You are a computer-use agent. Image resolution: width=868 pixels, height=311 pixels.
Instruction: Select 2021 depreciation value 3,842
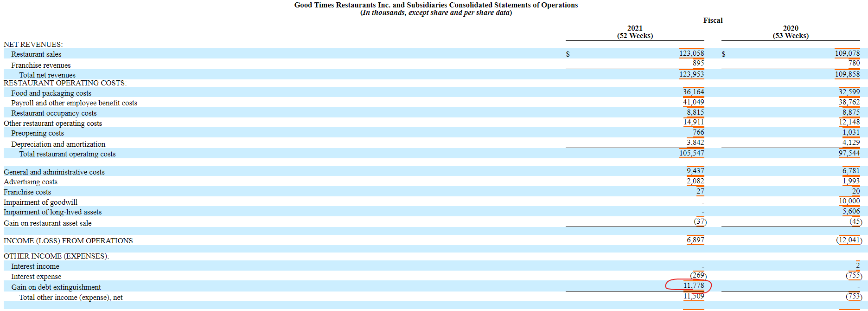695,143
